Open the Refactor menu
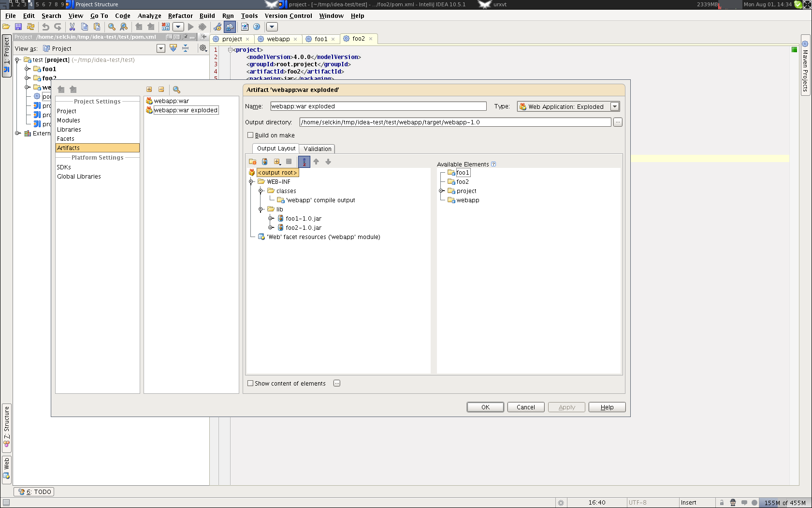The height and width of the screenshot is (508, 812). [x=180, y=16]
